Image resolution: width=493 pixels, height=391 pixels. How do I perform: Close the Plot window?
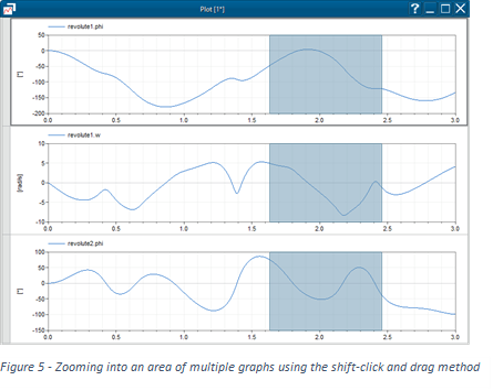coord(460,9)
